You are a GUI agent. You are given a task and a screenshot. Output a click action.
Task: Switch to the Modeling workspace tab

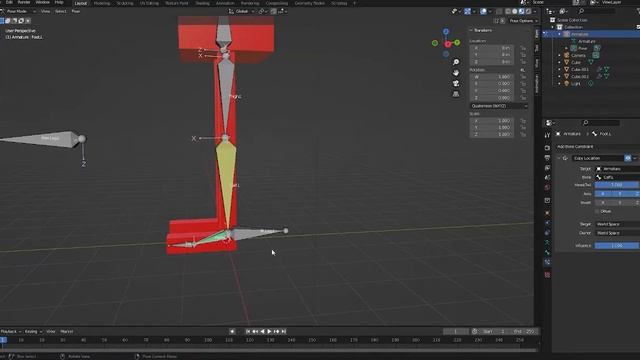[x=102, y=3]
